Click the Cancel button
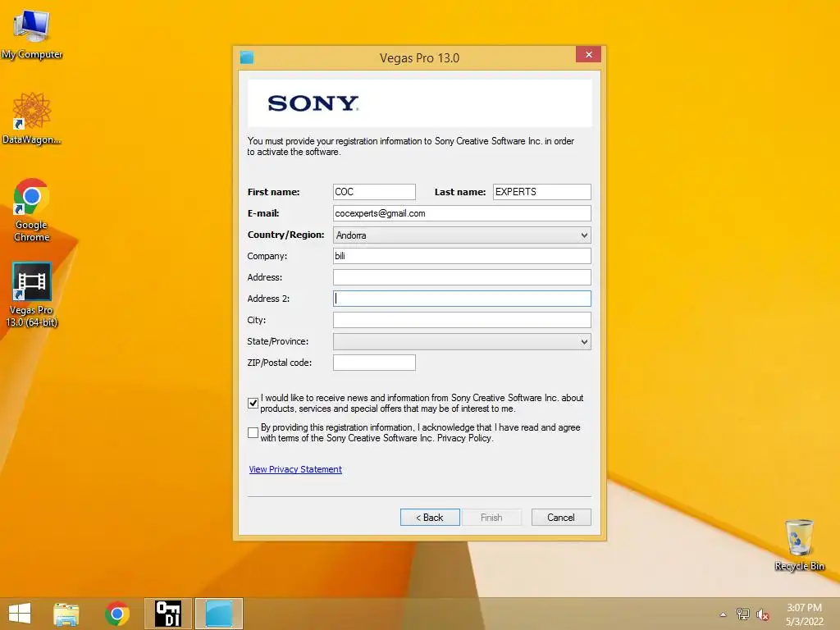 coord(561,517)
